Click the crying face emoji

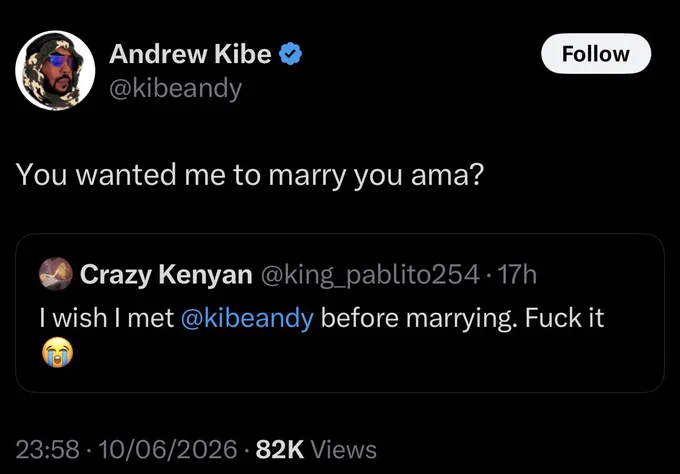(57, 352)
